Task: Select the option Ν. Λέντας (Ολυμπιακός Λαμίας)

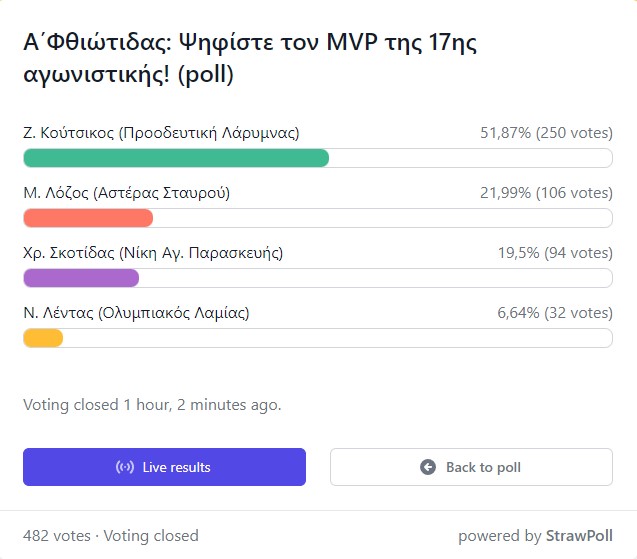Action: pyautogui.click(x=136, y=313)
